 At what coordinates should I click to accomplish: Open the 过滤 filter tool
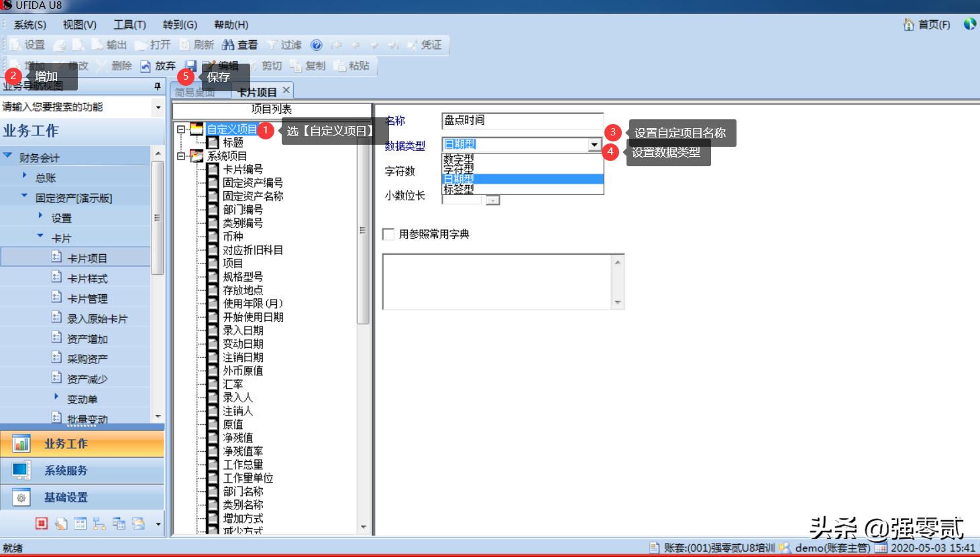pos(282,44)
